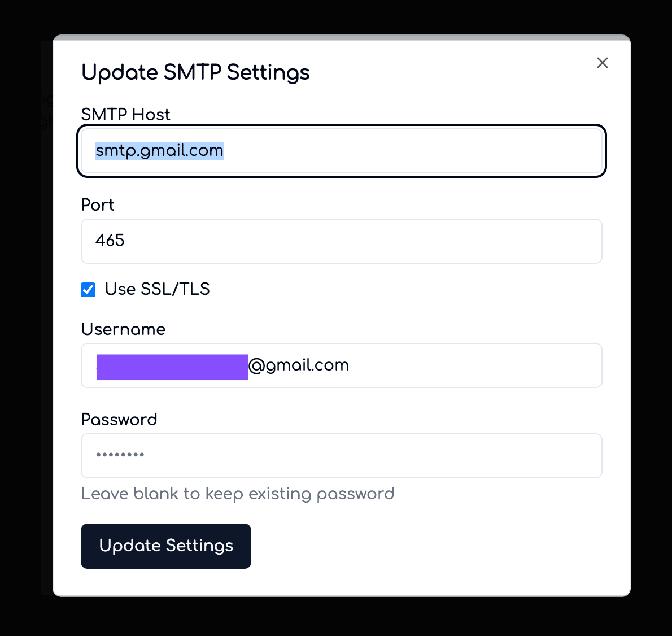Click the Leave blank hint text

tap(238, 493)
